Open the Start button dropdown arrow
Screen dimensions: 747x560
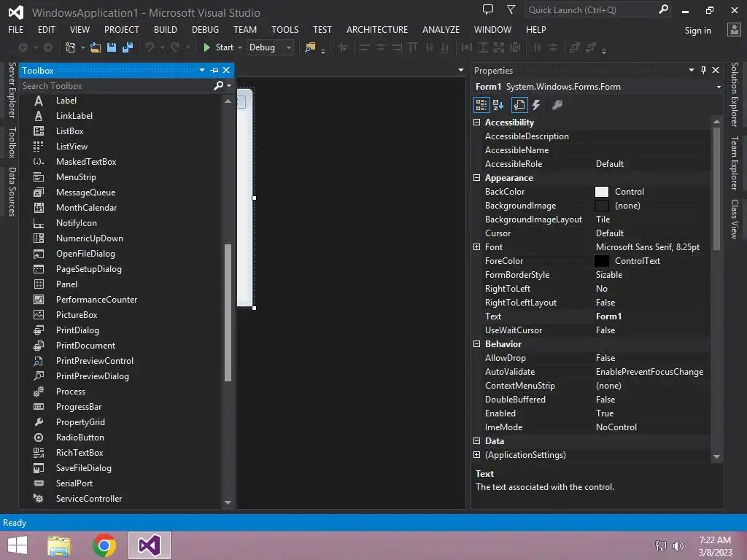239,47
